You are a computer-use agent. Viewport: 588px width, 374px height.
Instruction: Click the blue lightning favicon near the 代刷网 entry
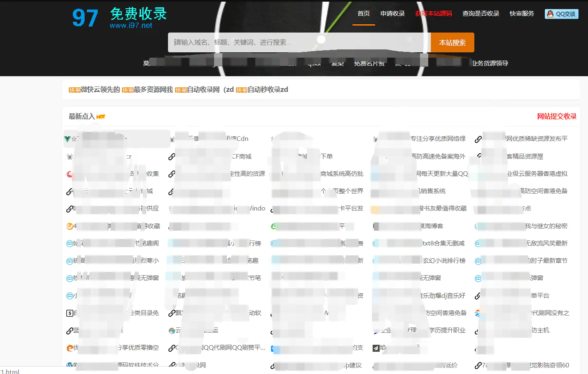click(478, 313)
